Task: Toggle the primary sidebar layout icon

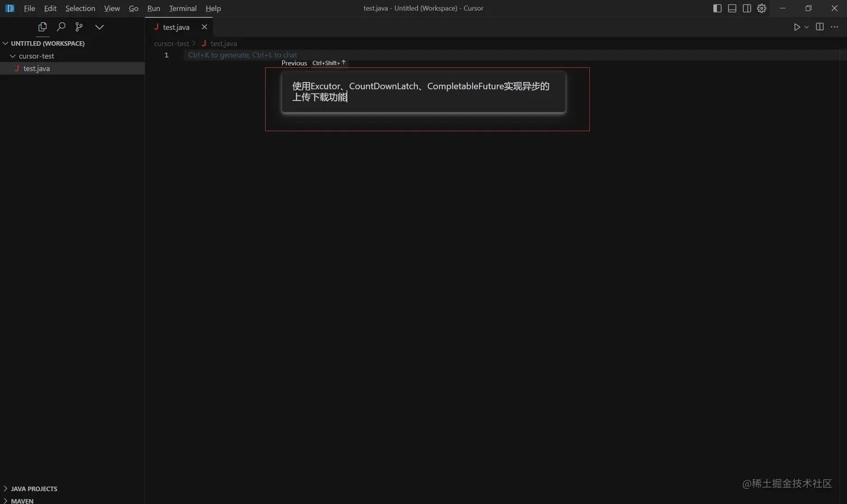Action: point(717,8)
